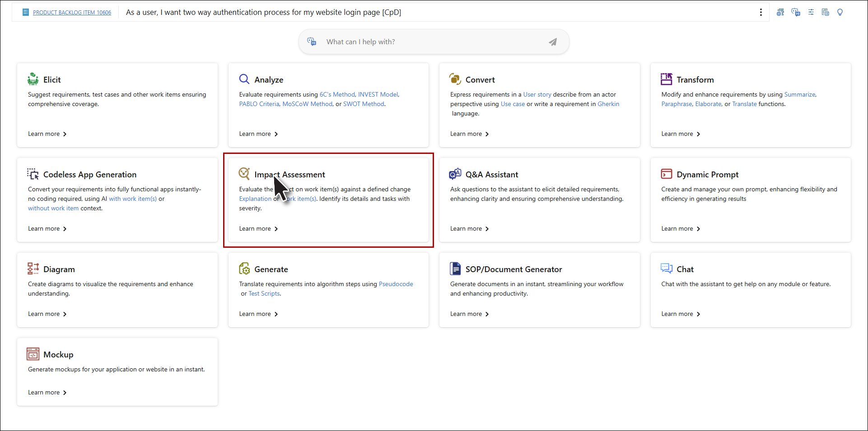Open the sliders settings icon in header

[x=811, y=12]
